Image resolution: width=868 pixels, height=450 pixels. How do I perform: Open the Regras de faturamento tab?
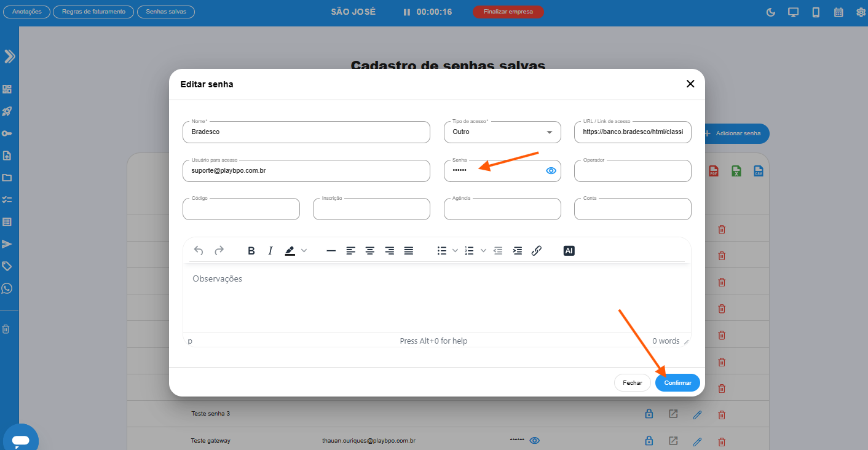pyautogui.click(x=93, y=12)
